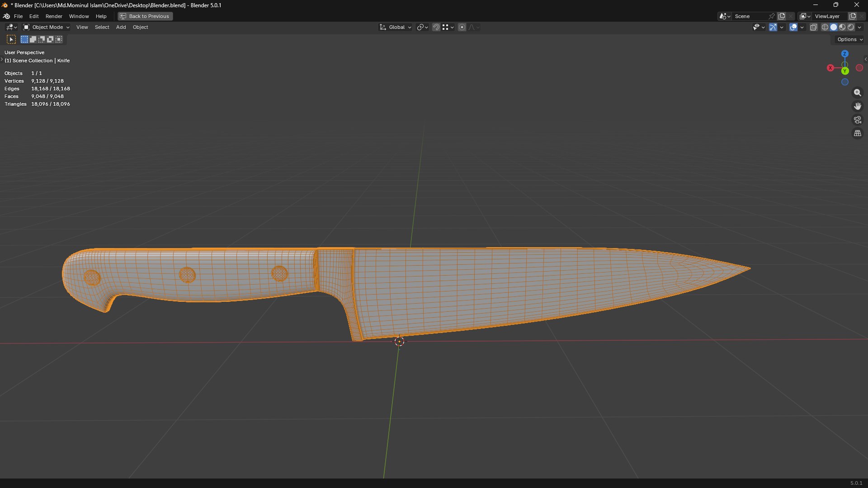Open the scene browse dropdown
The image size is (868, 488).
click(x=725, y=16)
